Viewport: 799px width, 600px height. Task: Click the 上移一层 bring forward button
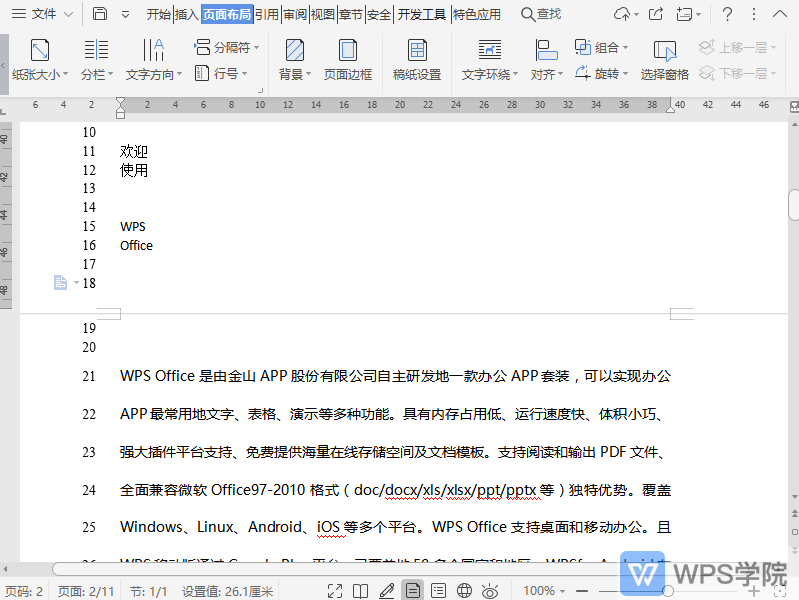point(737,47)
